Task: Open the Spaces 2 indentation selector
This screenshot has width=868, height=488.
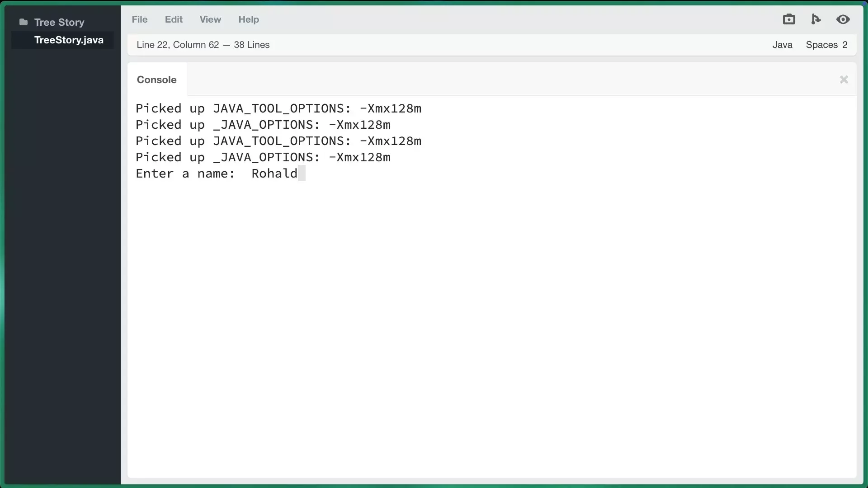Action: [x=827, y=44]
